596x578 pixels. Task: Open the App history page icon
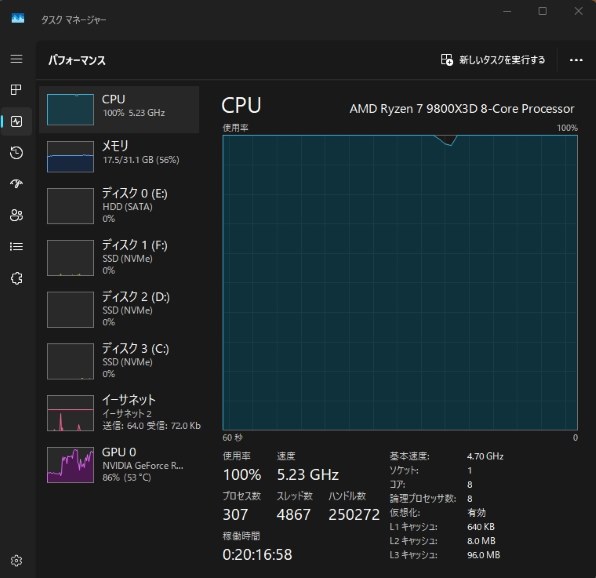pos(16,153)
